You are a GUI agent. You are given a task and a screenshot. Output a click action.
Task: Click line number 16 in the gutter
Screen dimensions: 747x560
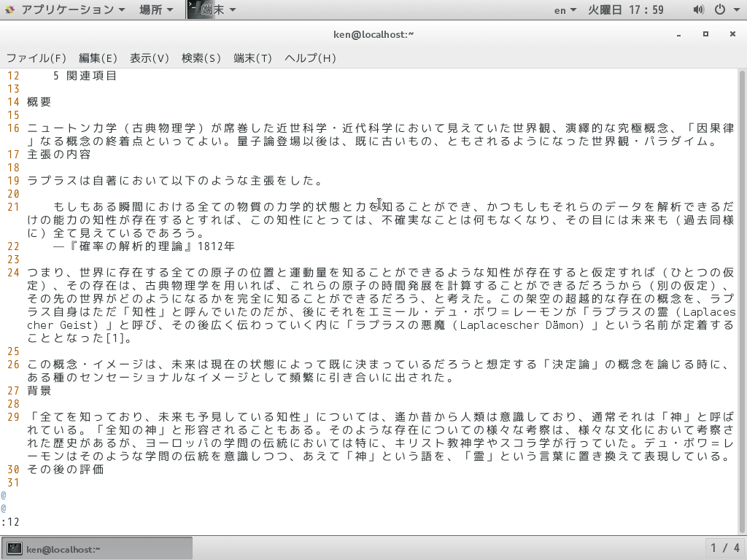tap(13, 128)
